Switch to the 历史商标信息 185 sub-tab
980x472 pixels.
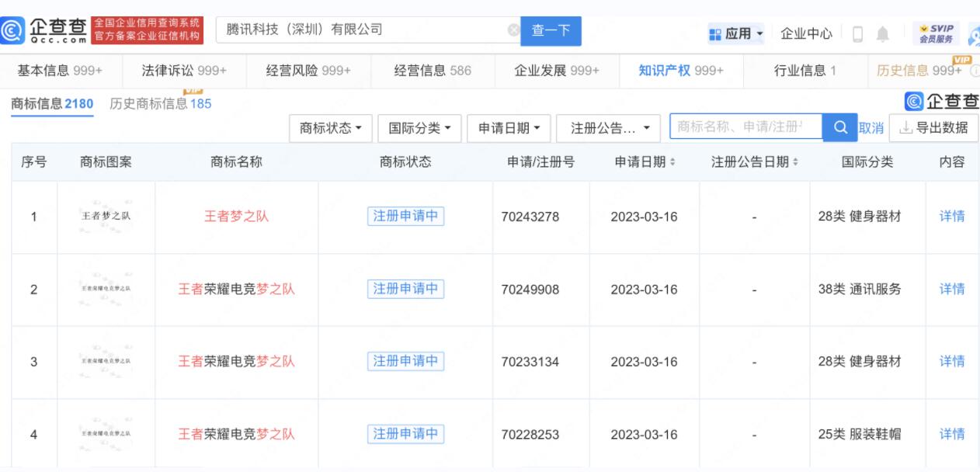pyautogui.click(x=161, y=103)
